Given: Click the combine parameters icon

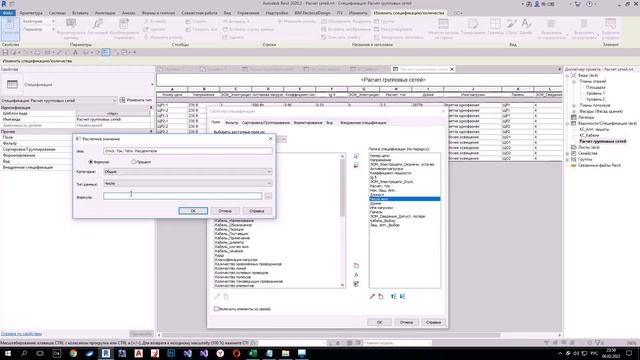Looking at the screenshot, I should tap(356, 284).
